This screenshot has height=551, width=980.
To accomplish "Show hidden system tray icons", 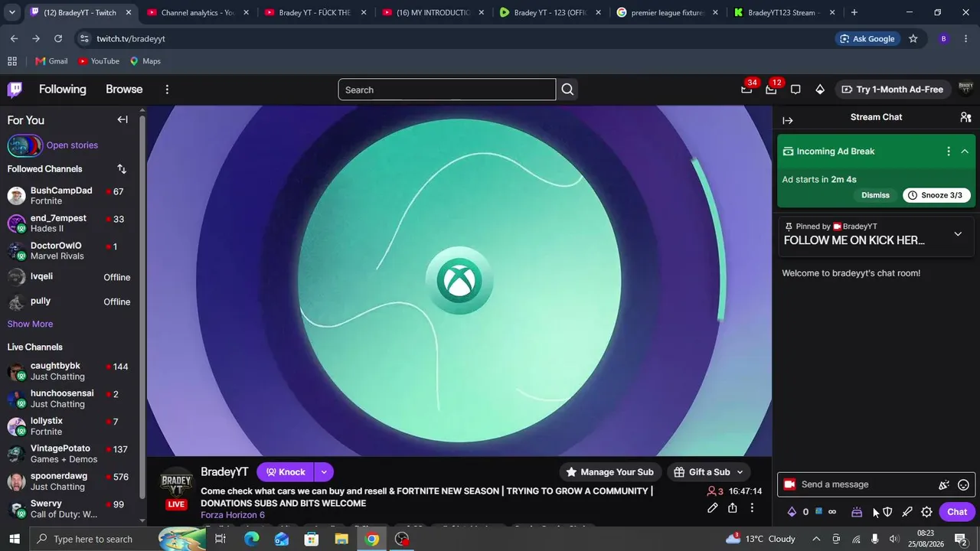I will 815,539.
